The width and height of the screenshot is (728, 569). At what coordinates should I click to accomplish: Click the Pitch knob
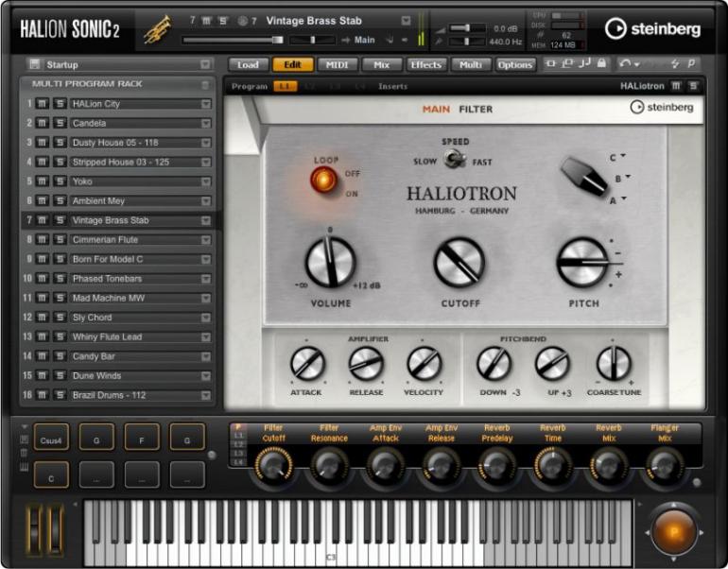(x=582, y=262)
